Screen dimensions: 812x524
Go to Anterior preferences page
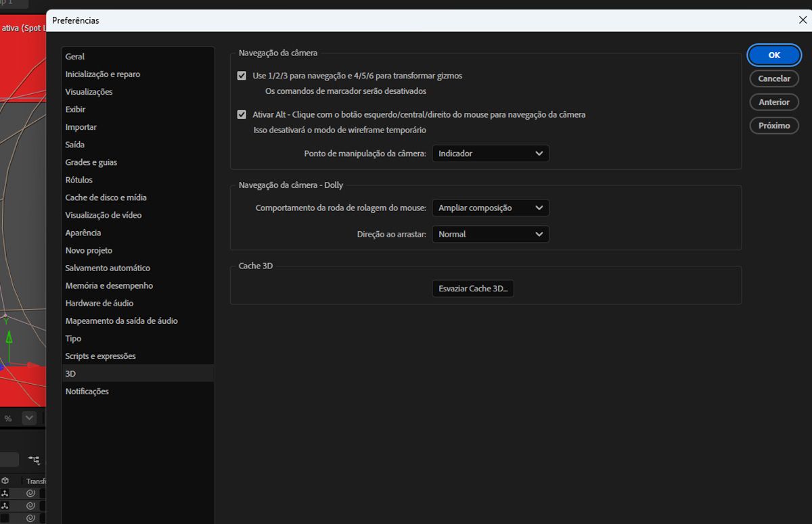pyautogui.click(x=774, y=102)
